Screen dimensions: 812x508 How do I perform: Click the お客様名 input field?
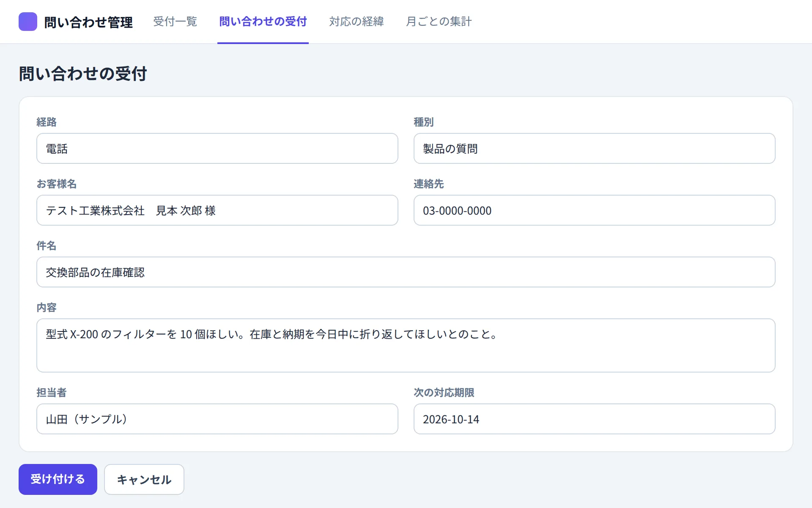click(217, 210)
